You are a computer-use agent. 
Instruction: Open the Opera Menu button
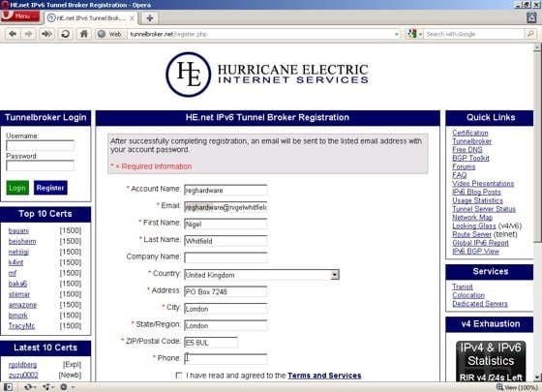coord(20,15)
